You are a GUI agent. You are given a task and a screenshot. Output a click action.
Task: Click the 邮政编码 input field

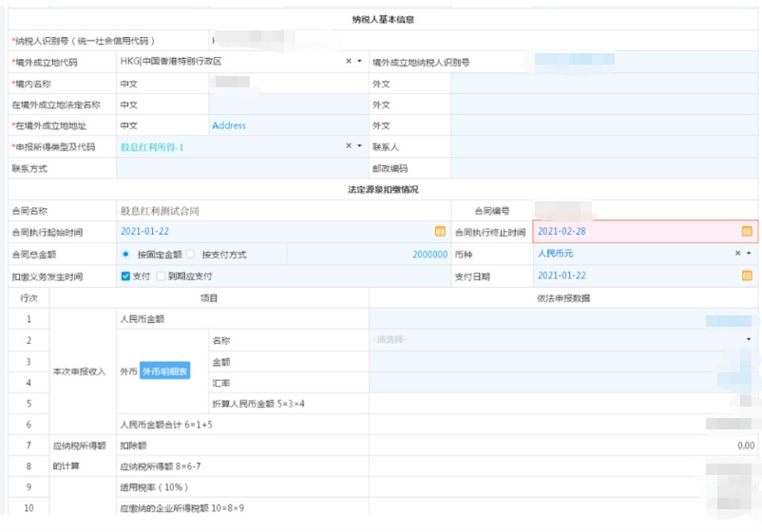tap(604, 168)
